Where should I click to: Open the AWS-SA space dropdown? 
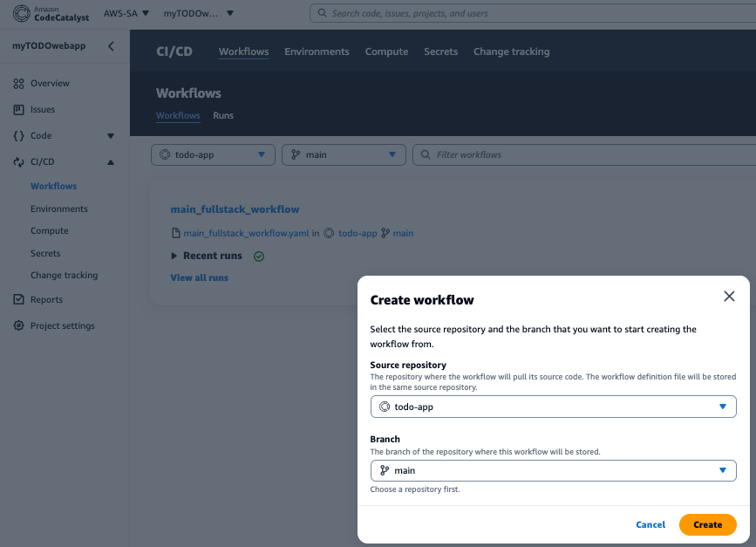click(x=126, y=13)
